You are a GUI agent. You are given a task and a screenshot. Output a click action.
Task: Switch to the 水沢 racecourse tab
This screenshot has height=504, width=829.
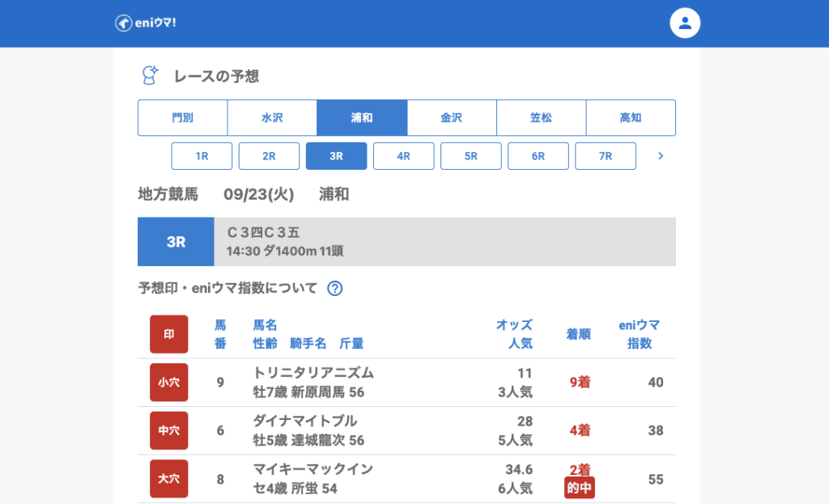tap(272, 117)
